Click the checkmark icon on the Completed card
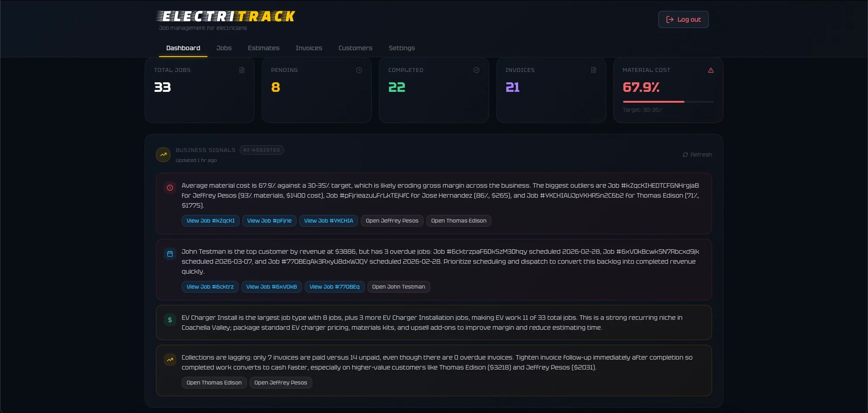The image size is (868, 413). [476, 70]
